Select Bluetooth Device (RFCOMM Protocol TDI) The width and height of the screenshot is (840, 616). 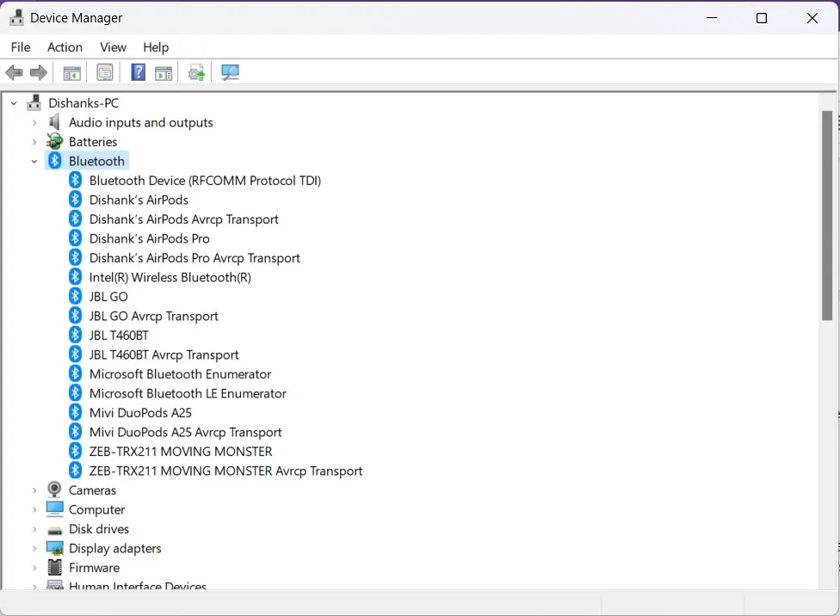point(205,181)
